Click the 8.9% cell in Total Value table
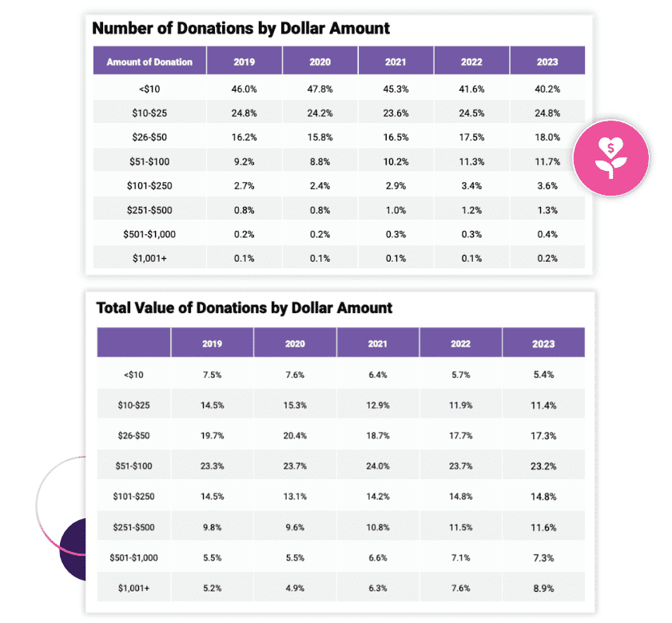Viewport: 672px width, 623px height. (544, 587)
